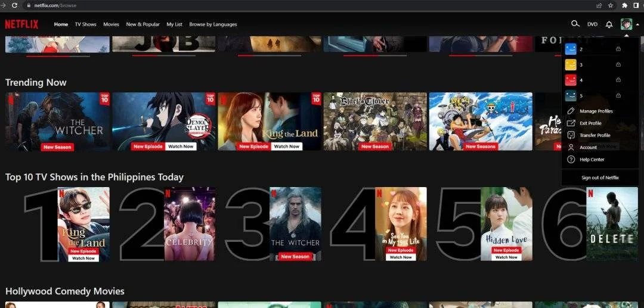The image size is (644, 308).
Task: Click the Manage Profiles pencil icon
Action: click(571, 111)
